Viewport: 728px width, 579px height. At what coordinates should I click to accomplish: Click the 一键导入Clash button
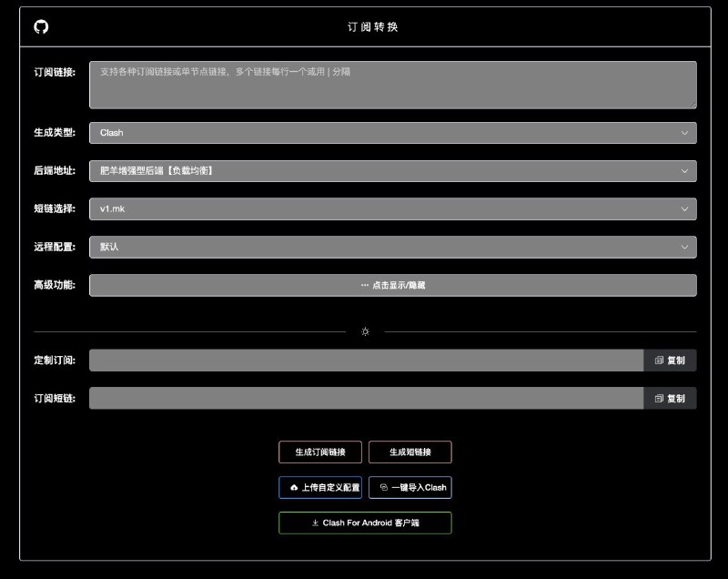point(410,488)
